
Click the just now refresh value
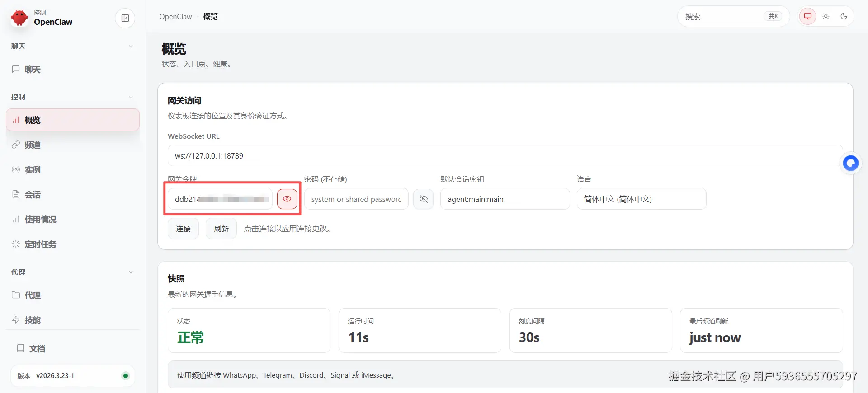point(715,338)
